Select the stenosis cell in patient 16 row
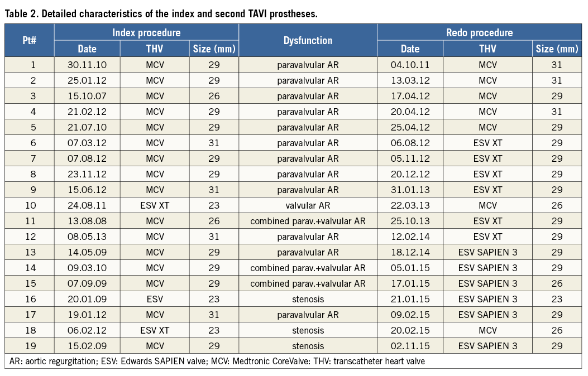 (308, 299)
